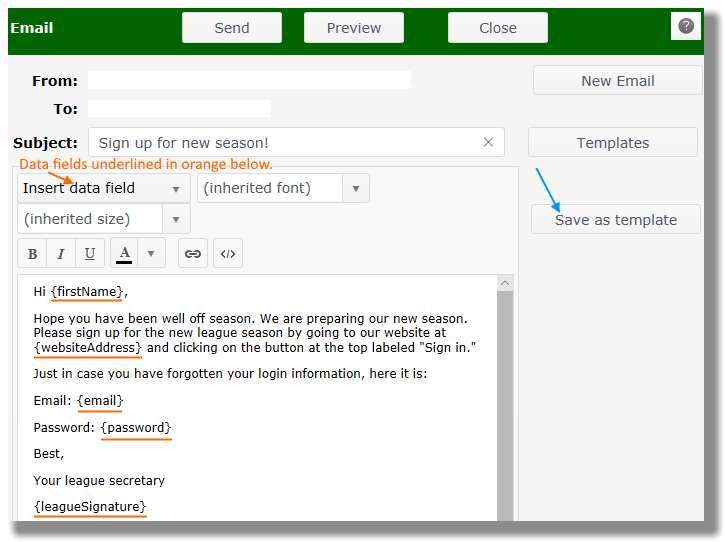Start a New Email
Screen dimensions: 725x542
(617, 81)
